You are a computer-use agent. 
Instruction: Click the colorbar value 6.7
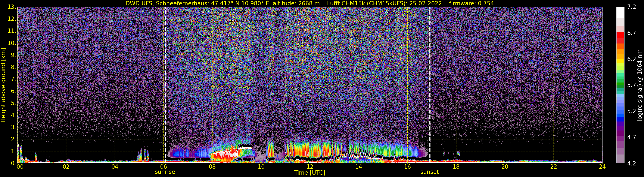point(632,33)
